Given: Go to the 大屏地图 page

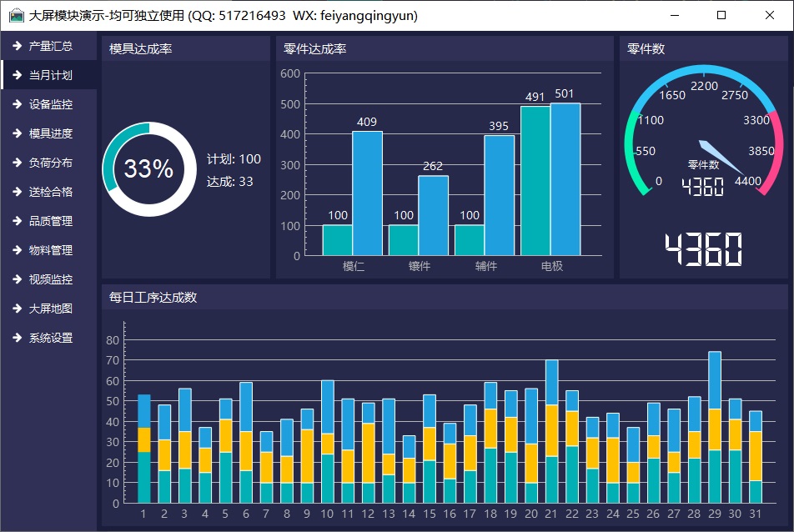Looking at the screenshot, I should pyautogui.click(x=50, y=309).
